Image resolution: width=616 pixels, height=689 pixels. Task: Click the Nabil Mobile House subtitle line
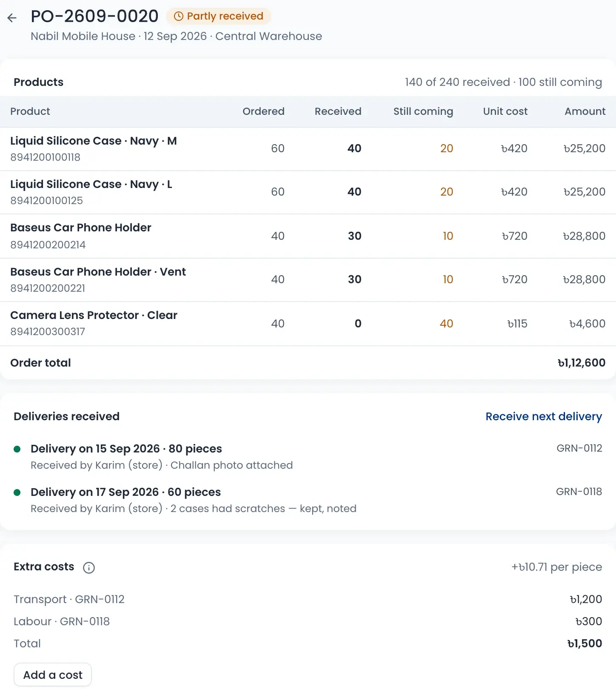[176, 36]
